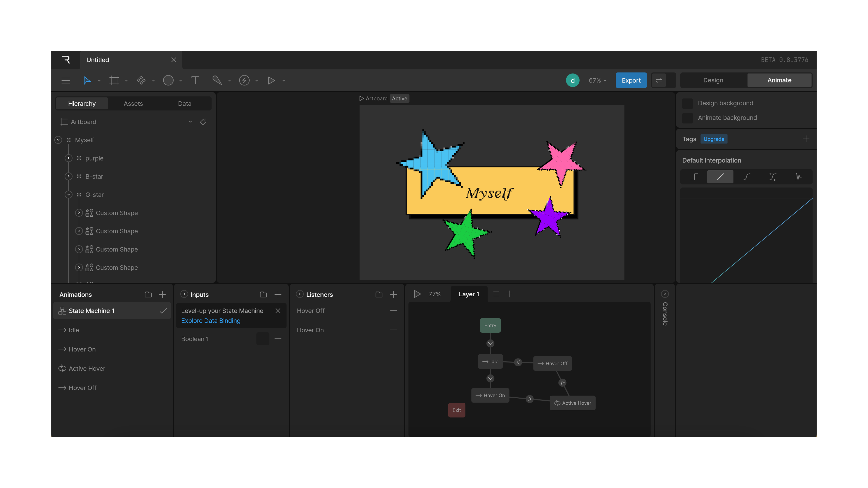Dismiss the Level-up State Machine tip
The height and width of the screenshot is (488, 868).
point(278,310)
